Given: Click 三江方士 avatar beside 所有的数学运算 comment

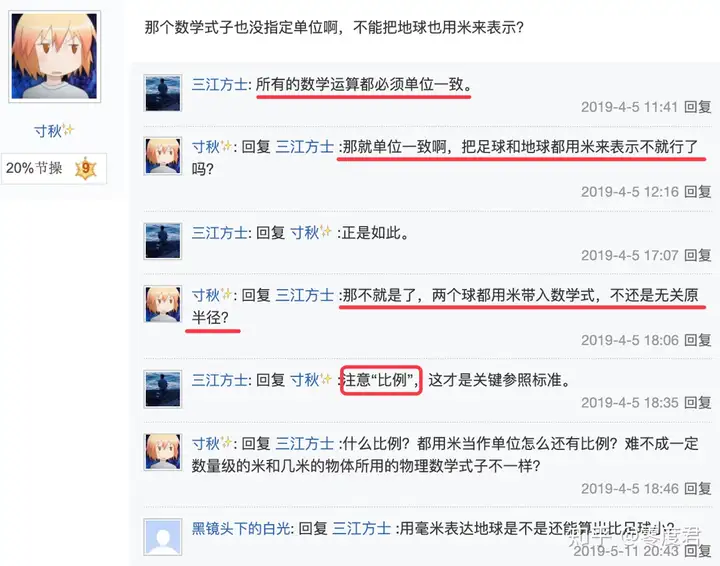Looking at the screenshot, I should 163,94.
